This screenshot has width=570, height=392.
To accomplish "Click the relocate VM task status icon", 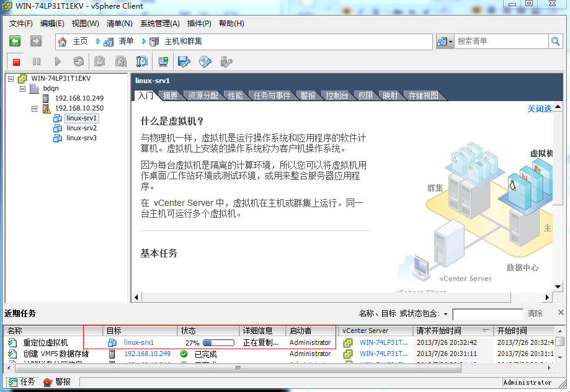I will point(13,342).
